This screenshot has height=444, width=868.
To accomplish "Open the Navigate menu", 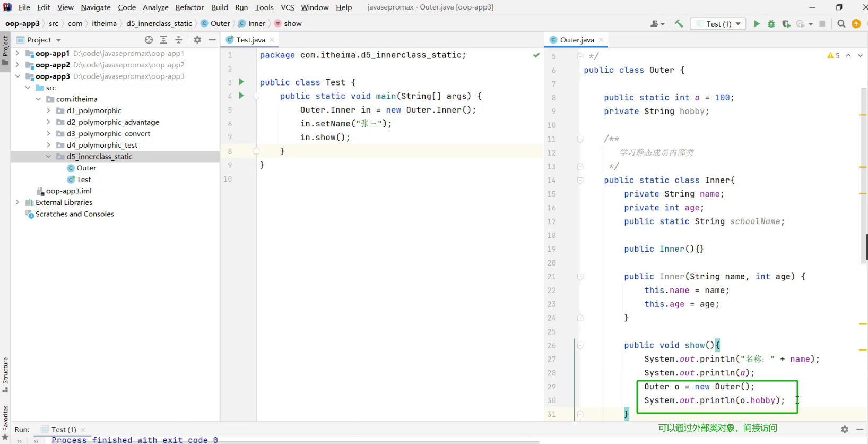I will 96,7.
